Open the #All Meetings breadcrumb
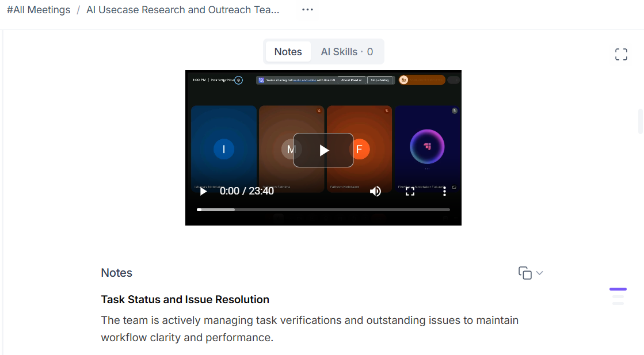This screenshot has height=355, width=644. tap(39, 10)
